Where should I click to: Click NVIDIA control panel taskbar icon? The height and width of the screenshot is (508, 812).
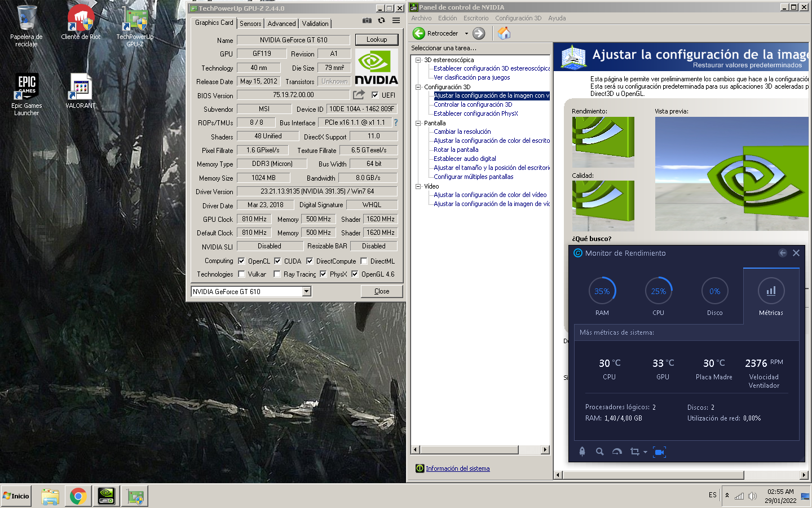[107, 496]
